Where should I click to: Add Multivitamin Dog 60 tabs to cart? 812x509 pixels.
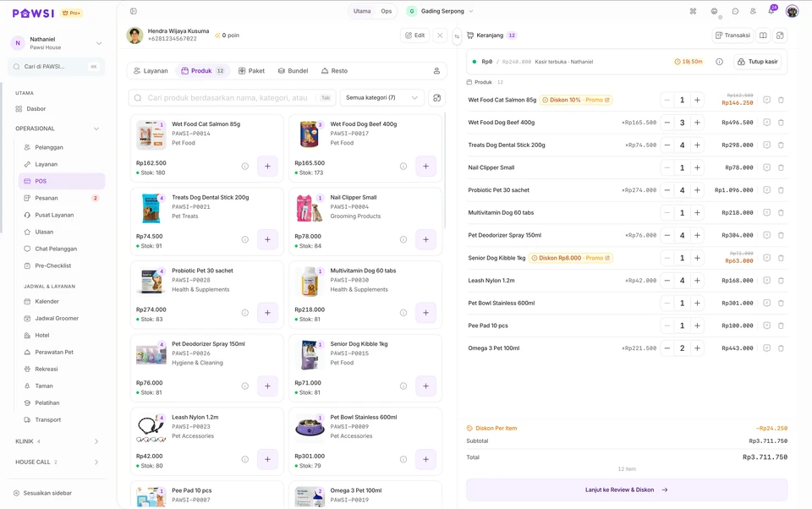(425, 313)
